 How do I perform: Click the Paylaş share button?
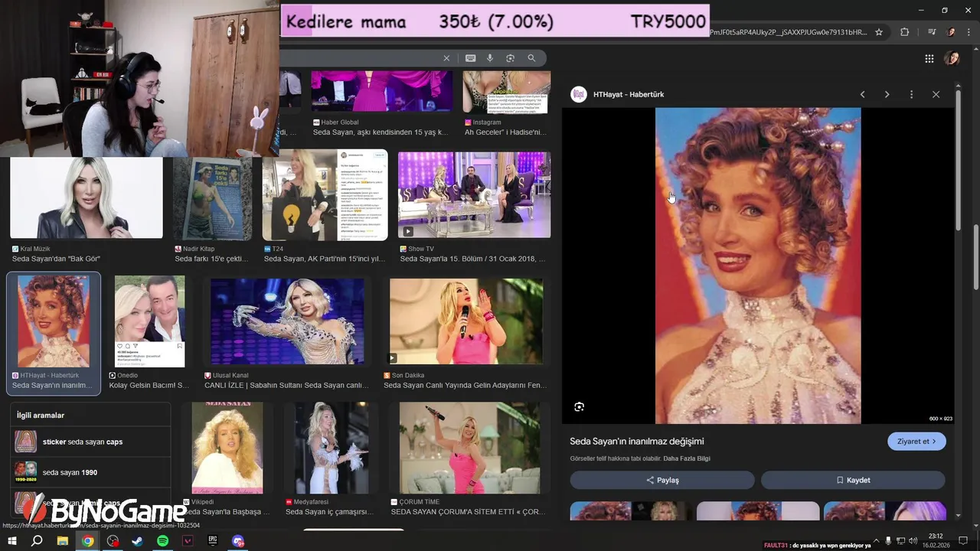point(662,480)
